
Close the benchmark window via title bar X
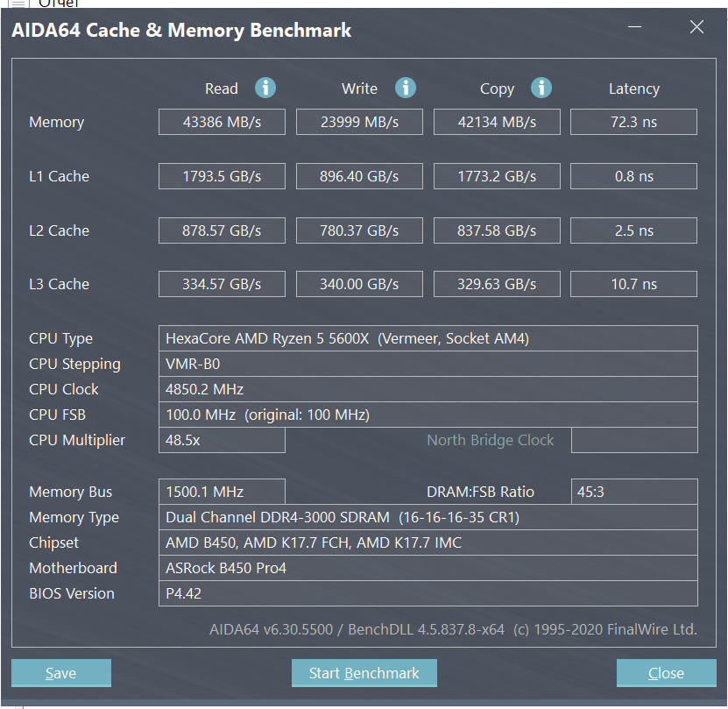click(x=696, y=27)
